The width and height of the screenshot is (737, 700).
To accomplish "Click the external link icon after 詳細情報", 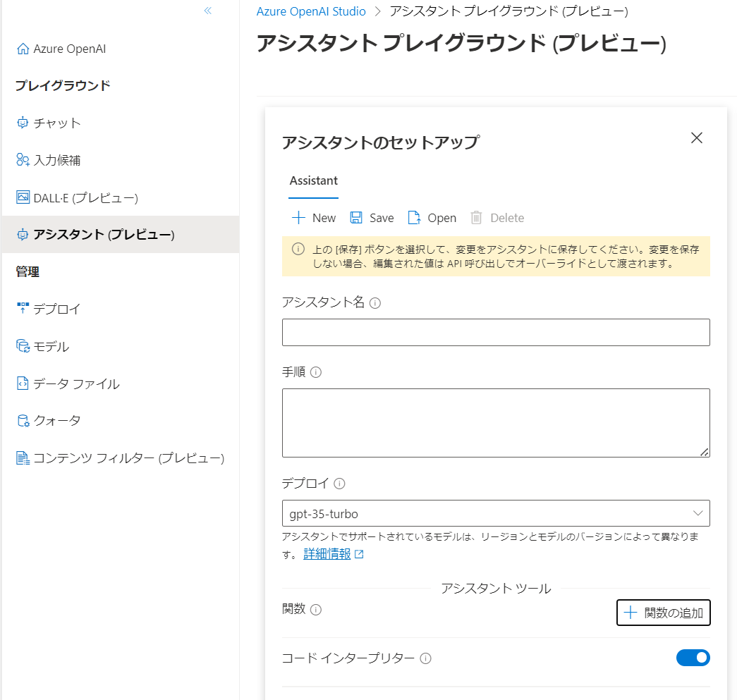I will [359, 554].
